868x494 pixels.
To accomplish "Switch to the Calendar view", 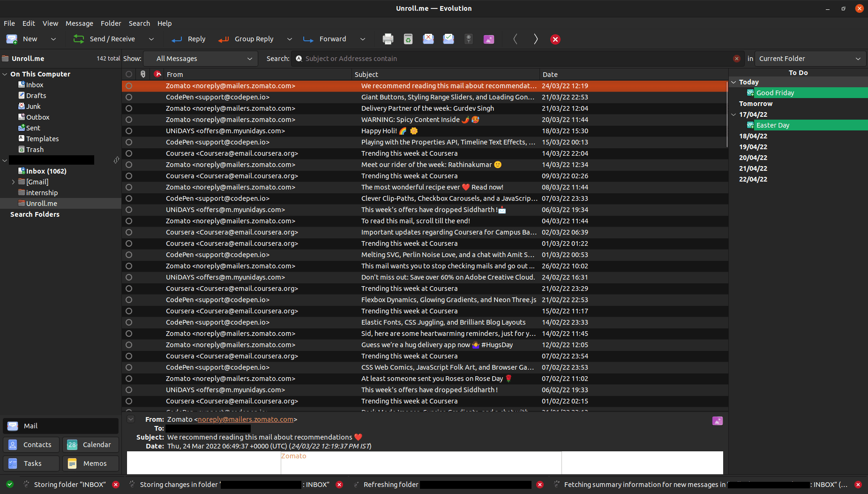I will 90,445.
